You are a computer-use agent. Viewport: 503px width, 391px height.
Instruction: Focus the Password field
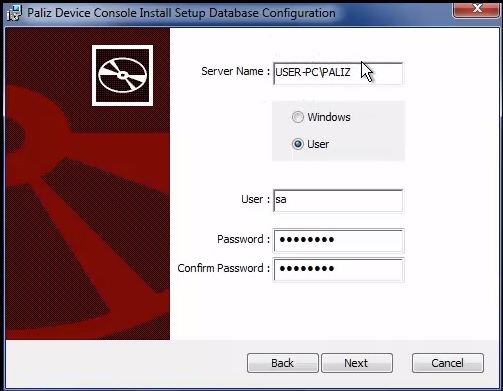339,240
